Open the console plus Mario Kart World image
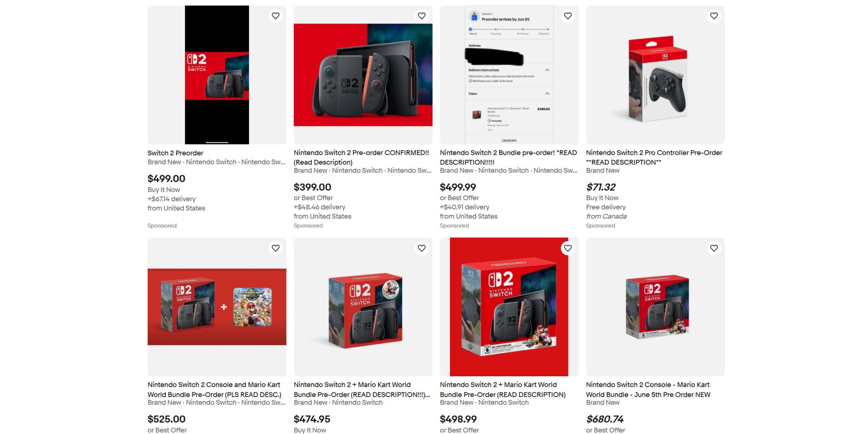The image size is (868, 434). pyautogui.click(x=217, y=307)
